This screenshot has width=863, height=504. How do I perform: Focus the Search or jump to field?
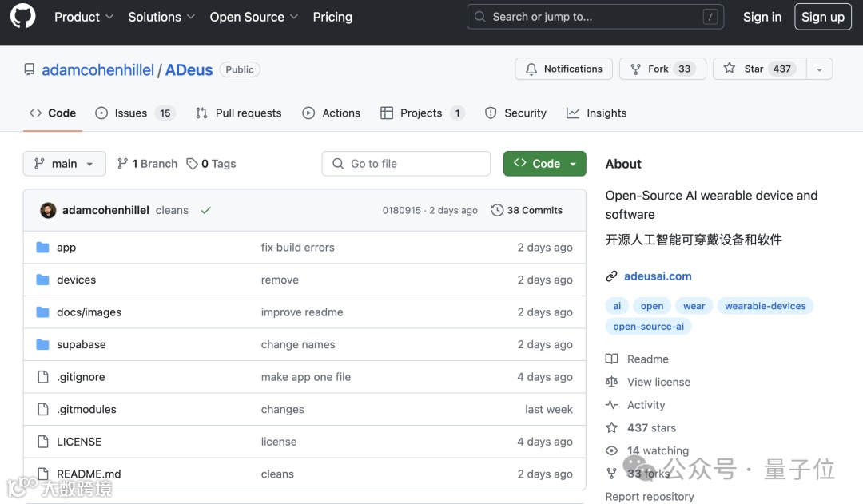coord(595,17)
